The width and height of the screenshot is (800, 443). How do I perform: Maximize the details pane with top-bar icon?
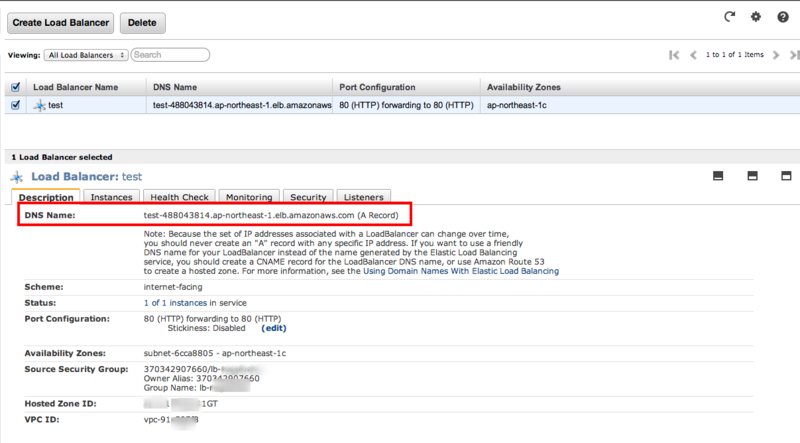pyautogui.click(x=786, y=176)
